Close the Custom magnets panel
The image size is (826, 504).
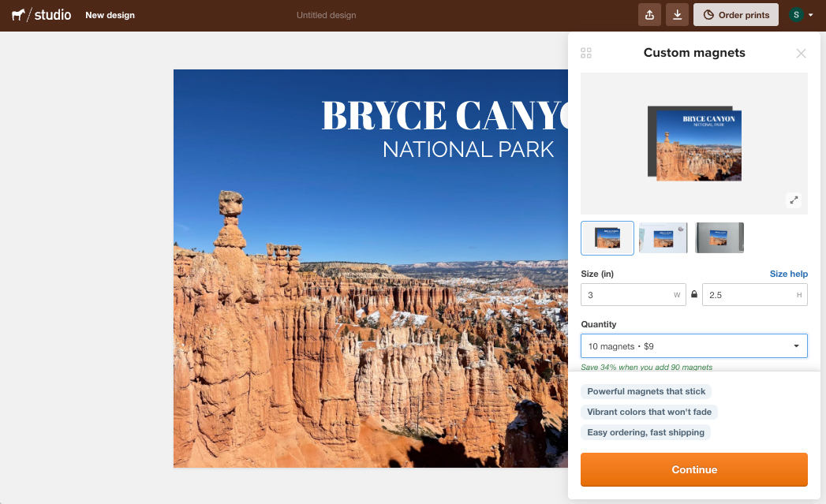click(801, 54)
